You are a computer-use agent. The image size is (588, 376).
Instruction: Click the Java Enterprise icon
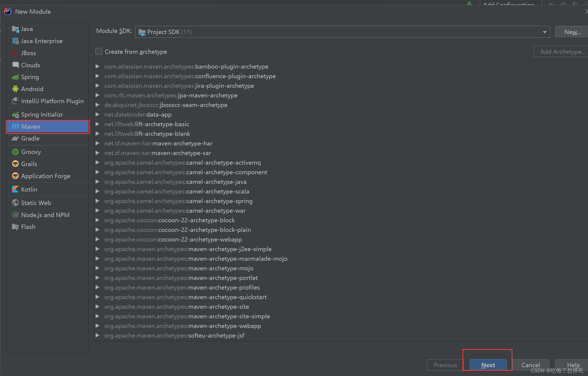(x=15, y=41)
